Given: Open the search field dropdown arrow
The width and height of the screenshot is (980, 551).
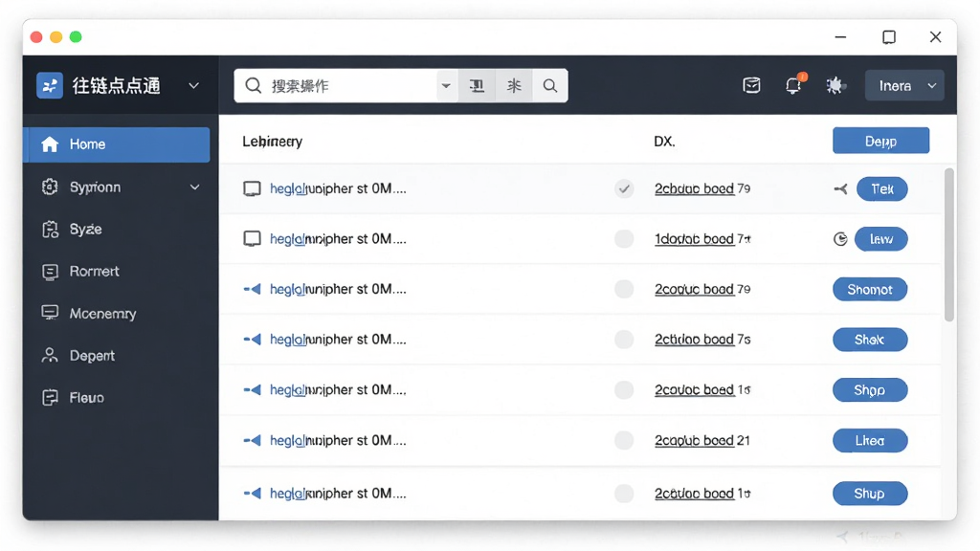Looking at the screenshot, I should tap(446, 85).
